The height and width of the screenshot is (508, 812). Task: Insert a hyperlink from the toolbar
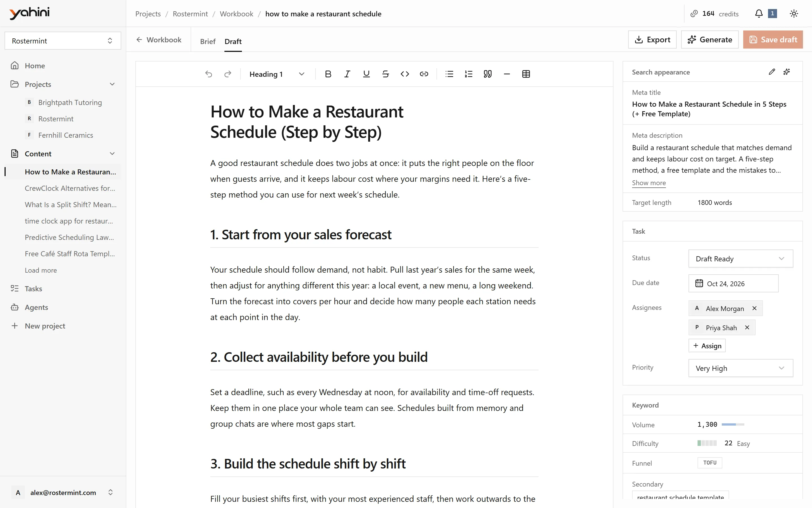point(424,74)
